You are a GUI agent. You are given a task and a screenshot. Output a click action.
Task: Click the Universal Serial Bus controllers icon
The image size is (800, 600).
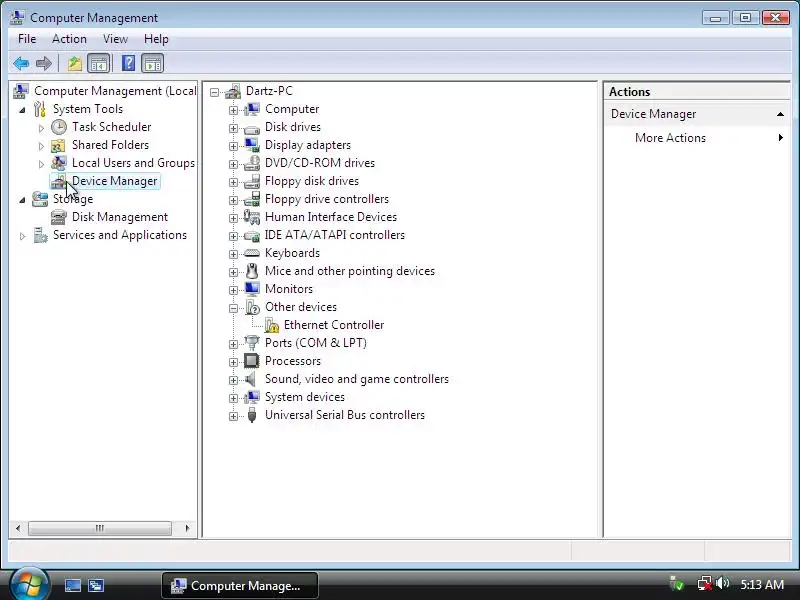pyautogui.click(x=252, y=415)
